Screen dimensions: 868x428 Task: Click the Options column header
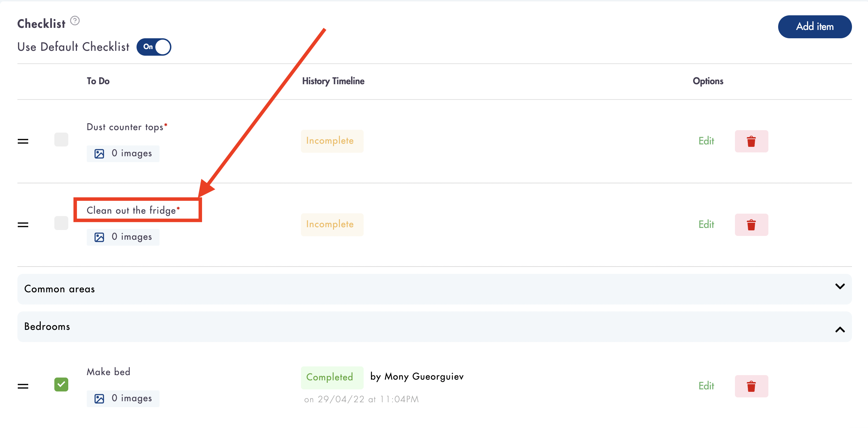tap(708, 81)
